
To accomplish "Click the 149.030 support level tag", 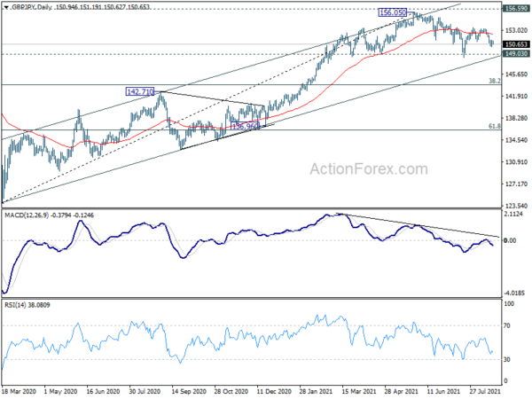I will coord(516,53).
